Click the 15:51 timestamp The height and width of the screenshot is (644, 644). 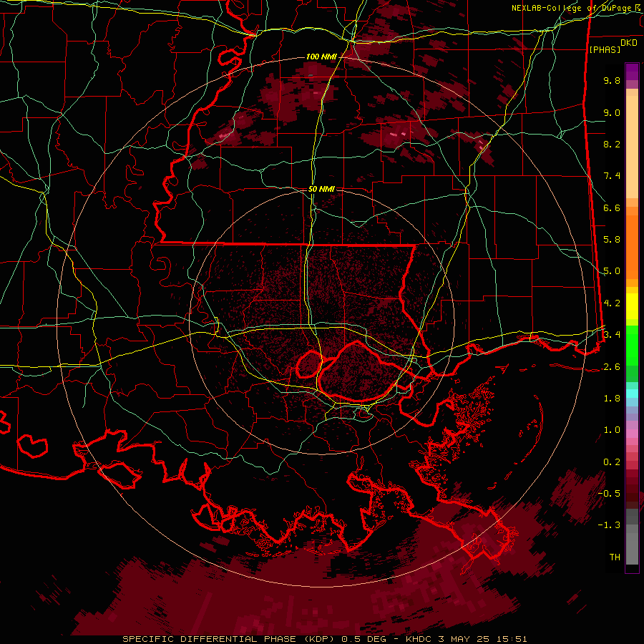512,639
